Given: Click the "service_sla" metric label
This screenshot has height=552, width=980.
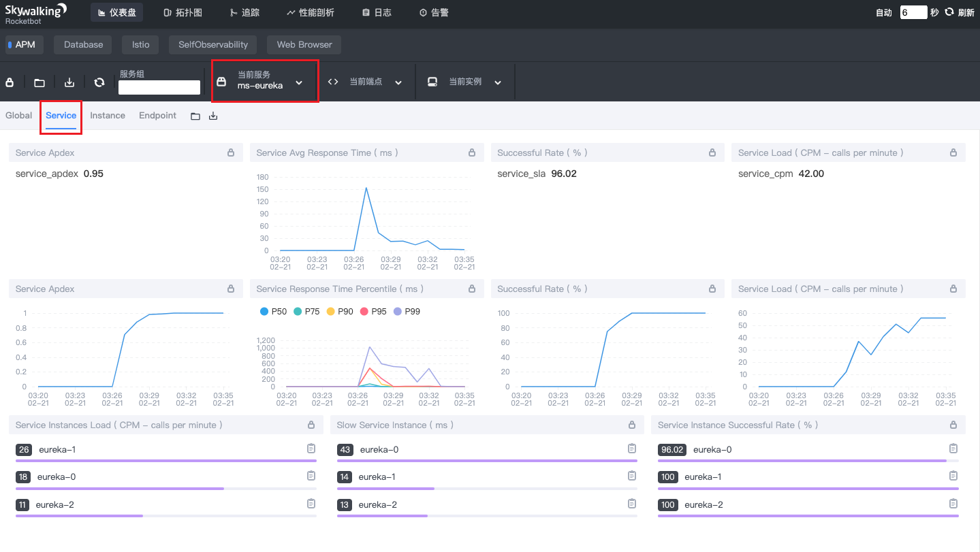Looking at the screenshot, I should [522, 174].
